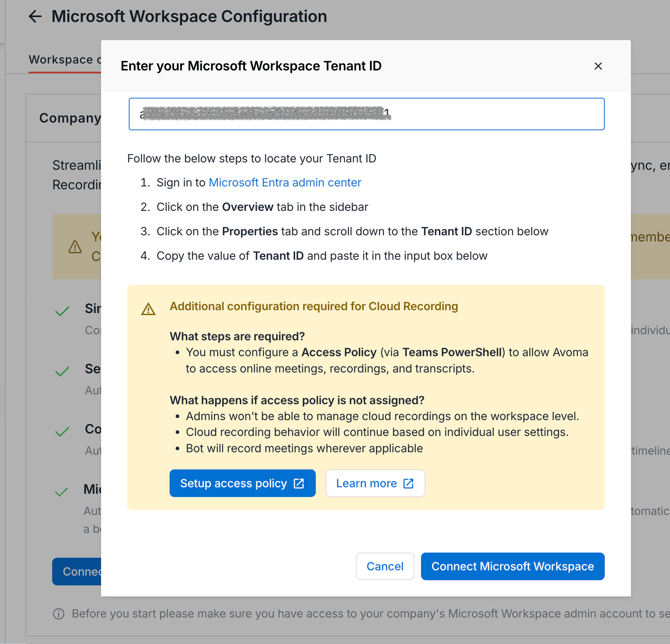Click the 'Enter your Microsoft Workspace Tenant ID' heading

coord(251,66)
